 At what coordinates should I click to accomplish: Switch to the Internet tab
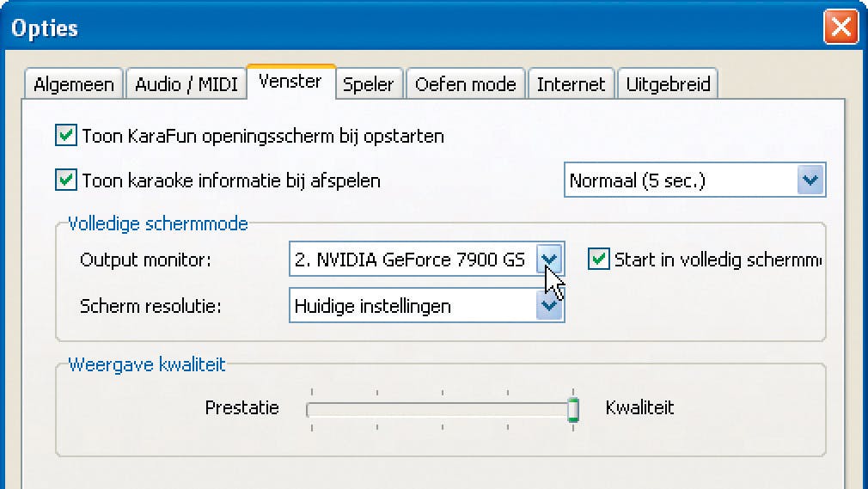coord(572,84)
